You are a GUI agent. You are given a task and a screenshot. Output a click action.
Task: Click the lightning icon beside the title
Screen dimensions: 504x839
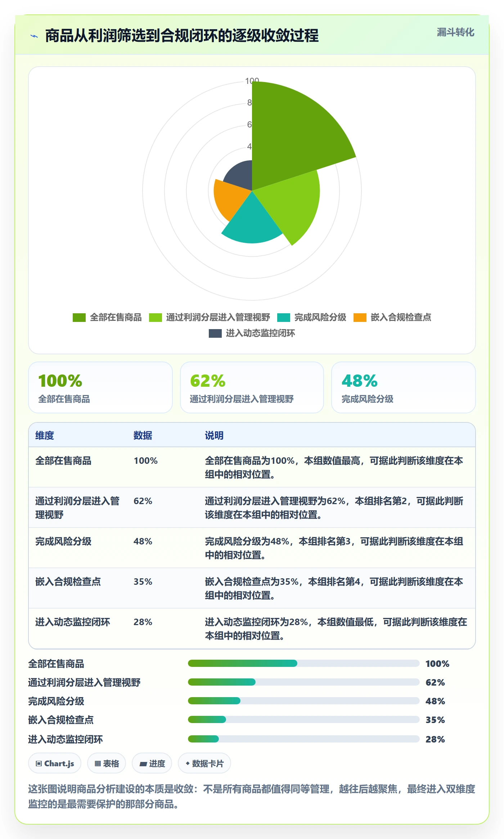click(x=34, y=36)
